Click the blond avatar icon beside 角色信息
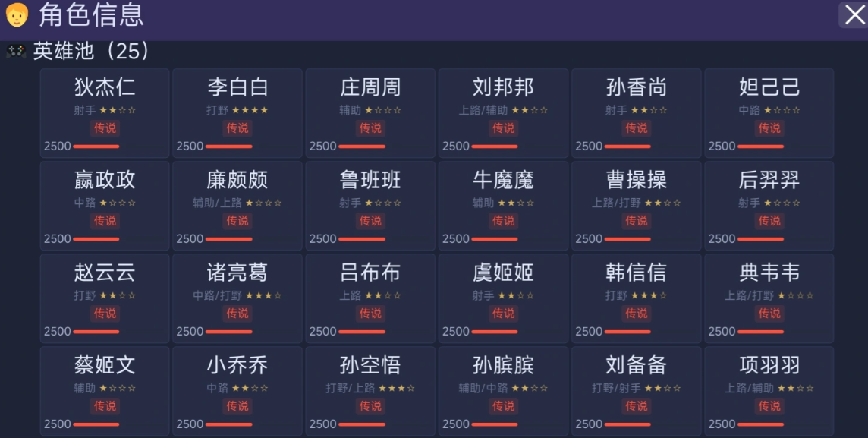The width and height of the screenshot is (868, 438). tap(17, 15)
